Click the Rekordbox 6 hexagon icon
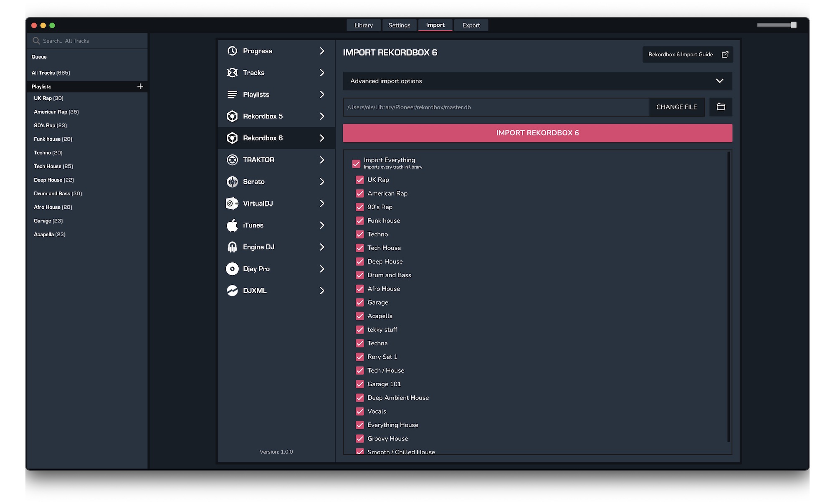The image size is (835, 504). pyautogui.click(x=232, y=138)
